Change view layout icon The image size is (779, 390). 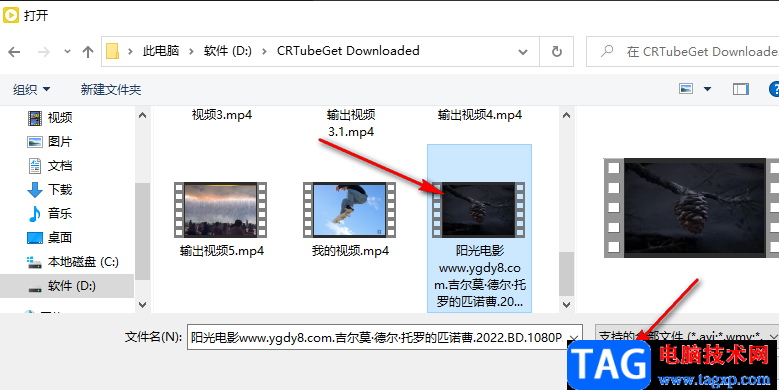click(686, 89)
